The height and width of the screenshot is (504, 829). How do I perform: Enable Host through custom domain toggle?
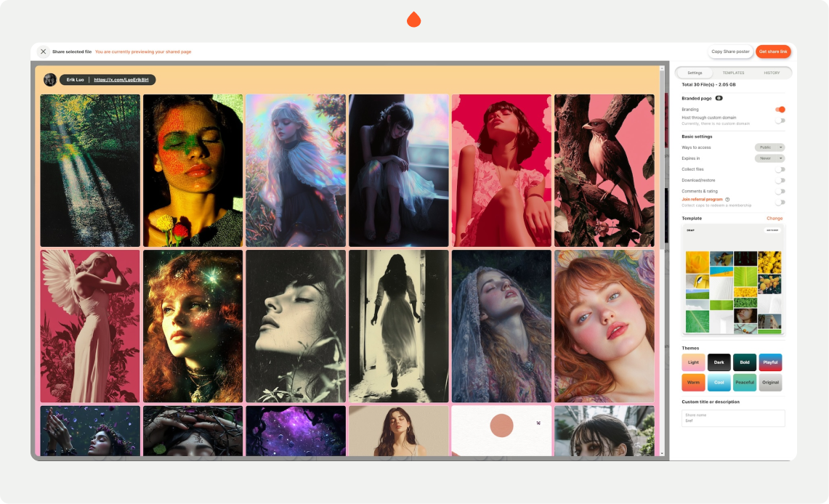click(780, 121)
